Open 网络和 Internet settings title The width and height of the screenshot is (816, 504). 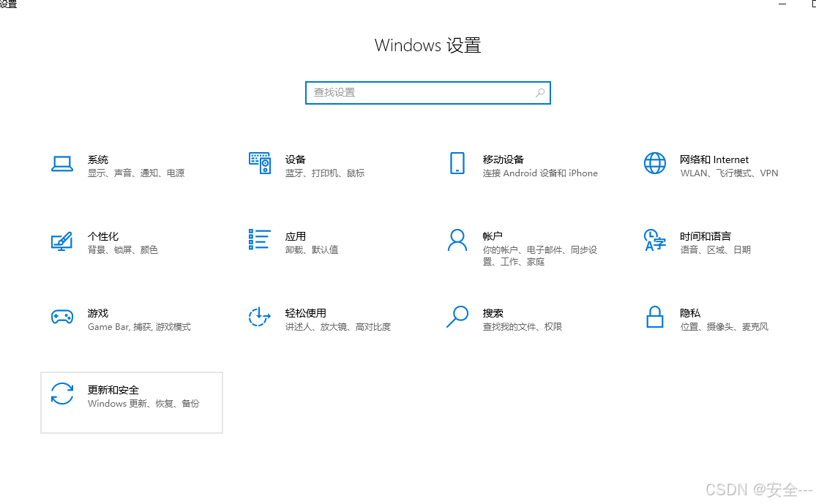(714, 159)
